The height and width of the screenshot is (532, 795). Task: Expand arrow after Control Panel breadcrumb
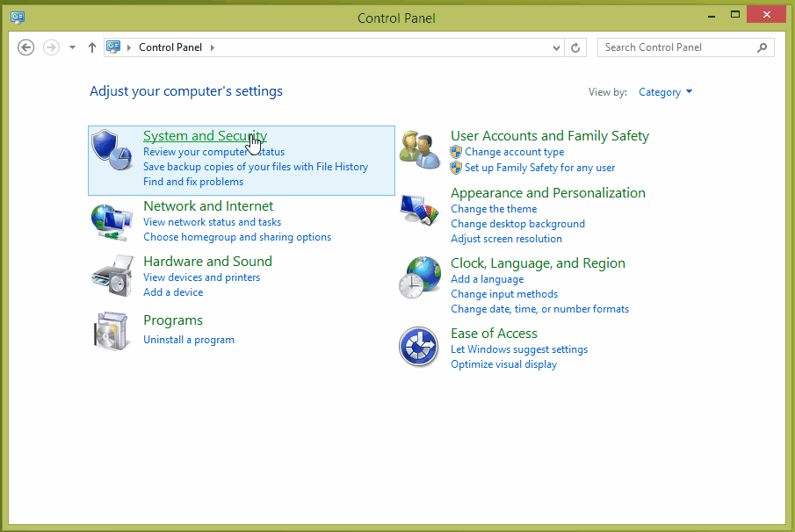tap(213, 47)
